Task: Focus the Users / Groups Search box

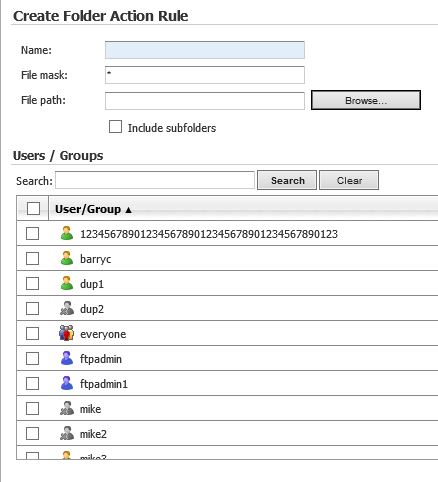Action: tap(155, 180)
